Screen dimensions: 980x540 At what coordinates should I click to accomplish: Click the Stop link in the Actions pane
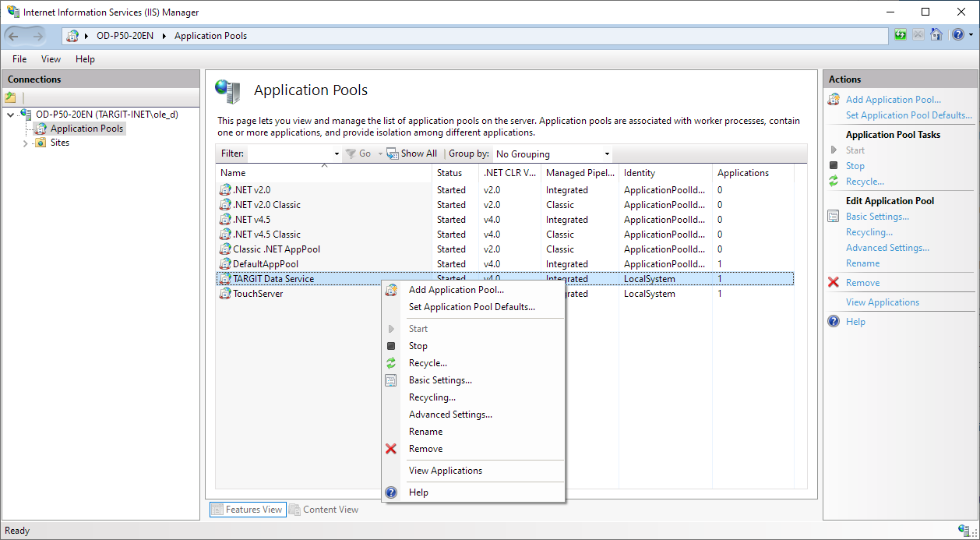pos(855,166)
